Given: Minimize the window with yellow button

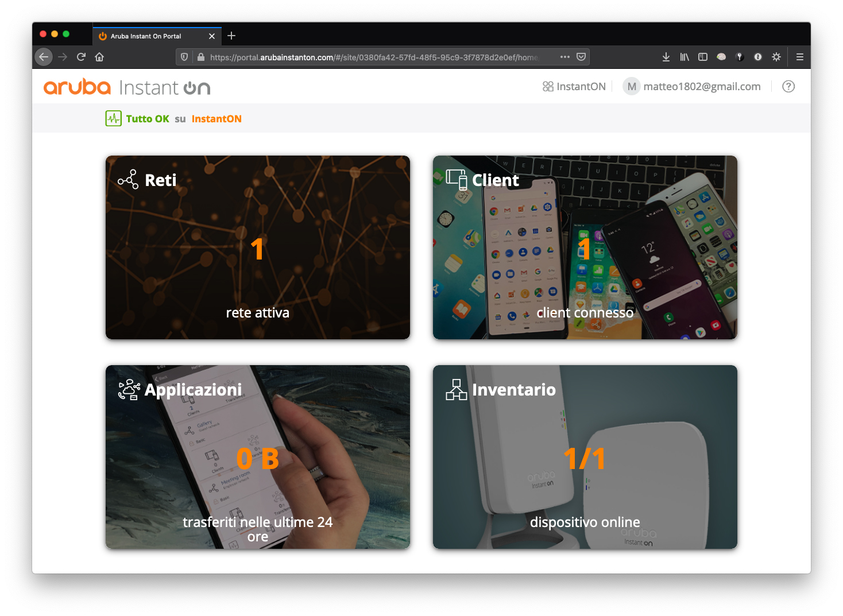Looking at the screenshot, I should pos(55,34).
